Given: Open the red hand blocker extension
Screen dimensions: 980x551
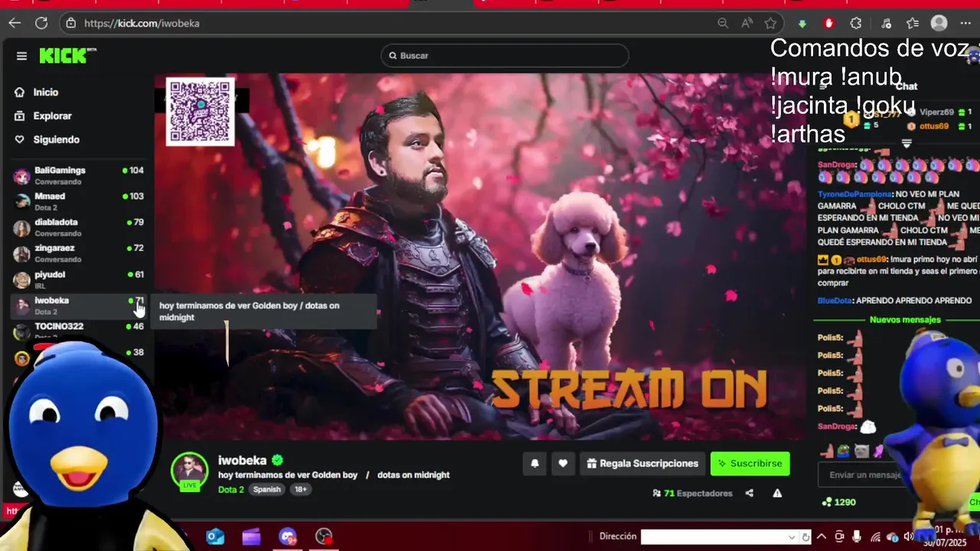Looking at the screenshot, I should click(828, 23).
